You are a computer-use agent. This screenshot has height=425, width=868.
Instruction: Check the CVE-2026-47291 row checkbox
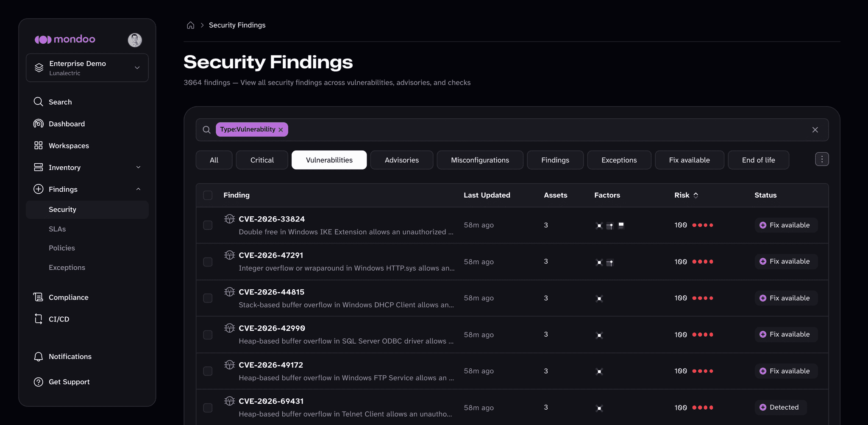[x=208, y=262]
